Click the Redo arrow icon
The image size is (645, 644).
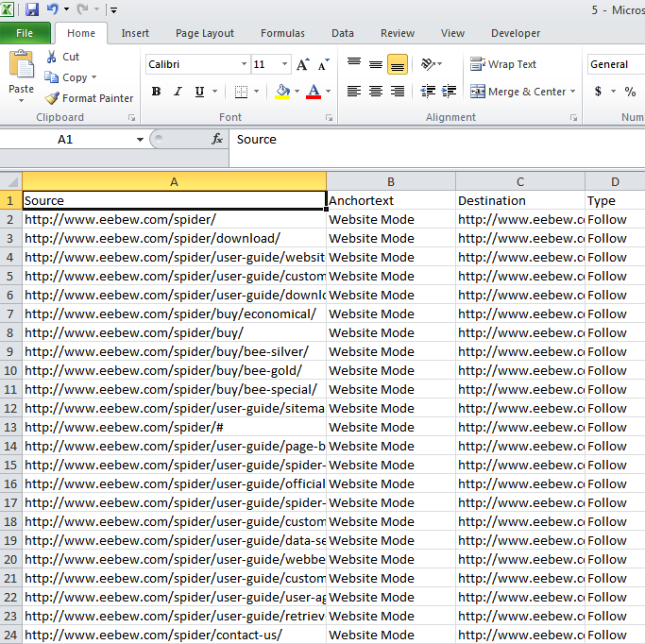pyautogui.click(x=83, y=8)
